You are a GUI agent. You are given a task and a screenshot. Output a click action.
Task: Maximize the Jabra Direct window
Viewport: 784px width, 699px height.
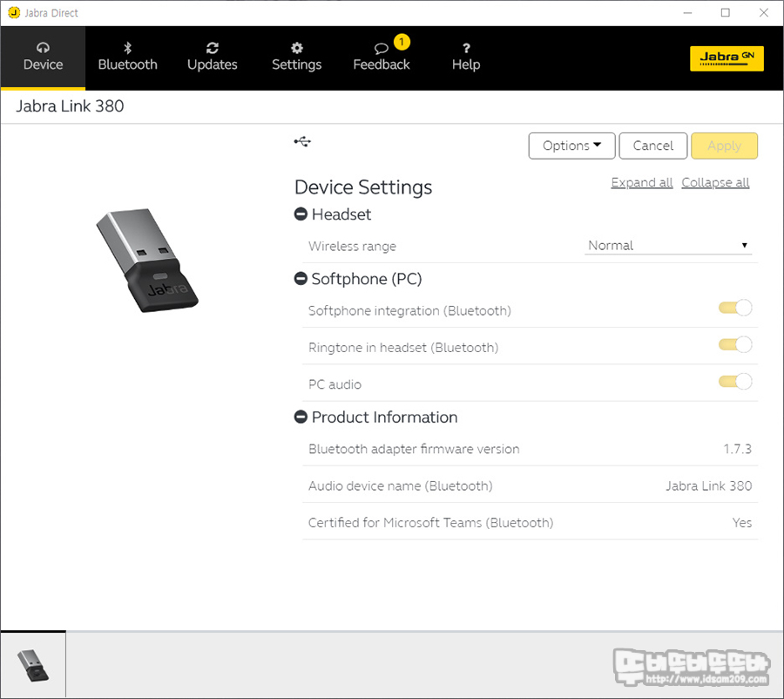coord(726,12)
